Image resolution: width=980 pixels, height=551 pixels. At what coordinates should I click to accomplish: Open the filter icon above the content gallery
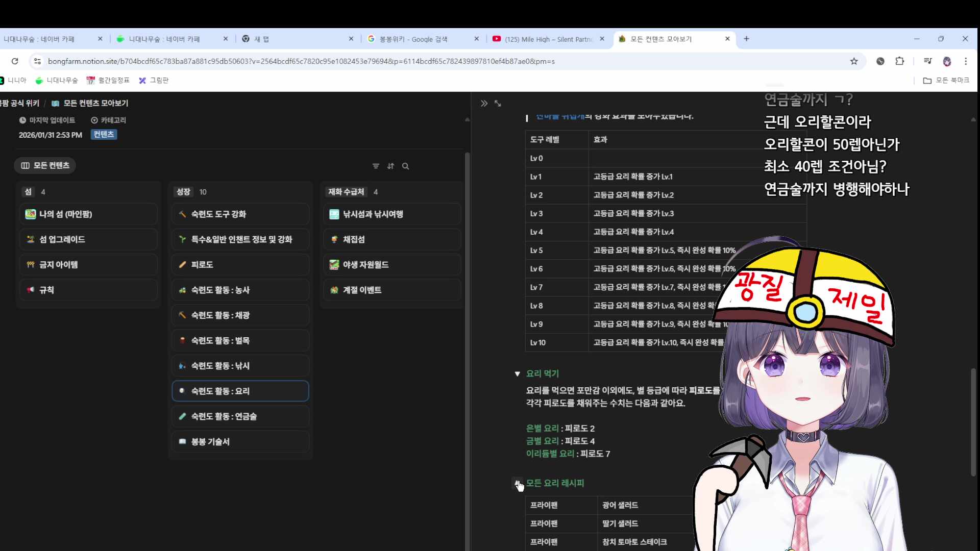coord(376,166)
